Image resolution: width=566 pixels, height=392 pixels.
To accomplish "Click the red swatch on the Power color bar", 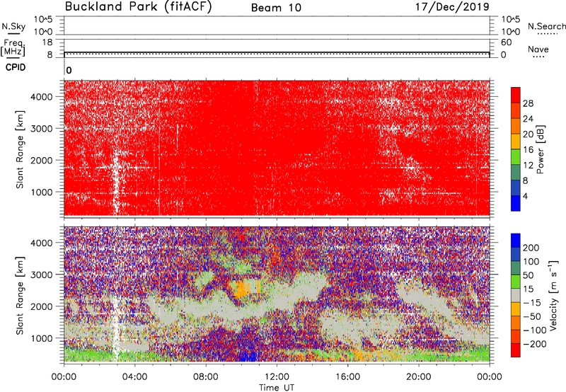I will click(x=516, y=95).
